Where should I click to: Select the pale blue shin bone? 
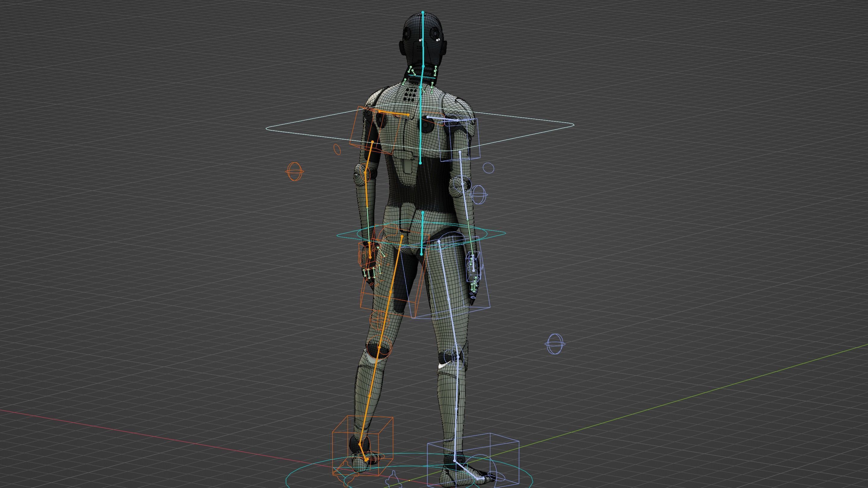[x=456, y=408]
